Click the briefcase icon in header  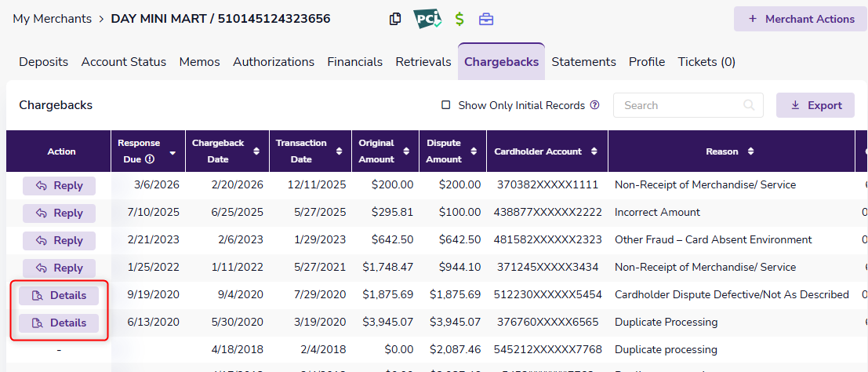click(x=486, y=19)
